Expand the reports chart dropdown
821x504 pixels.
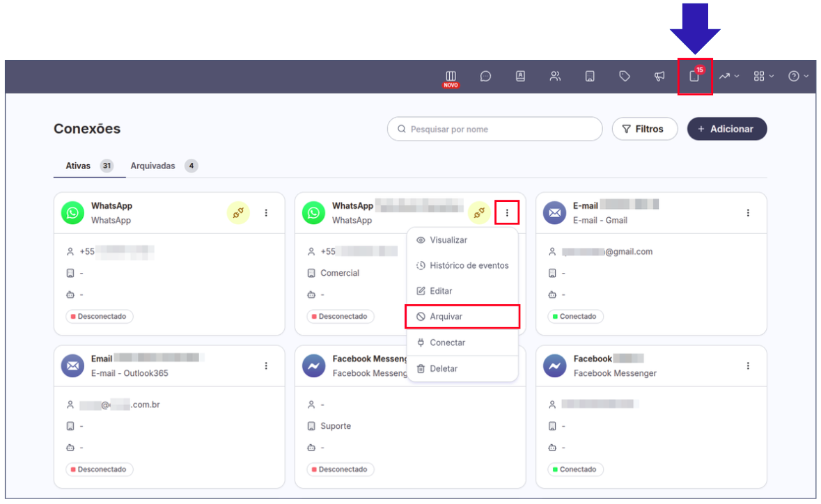point(728,77)
